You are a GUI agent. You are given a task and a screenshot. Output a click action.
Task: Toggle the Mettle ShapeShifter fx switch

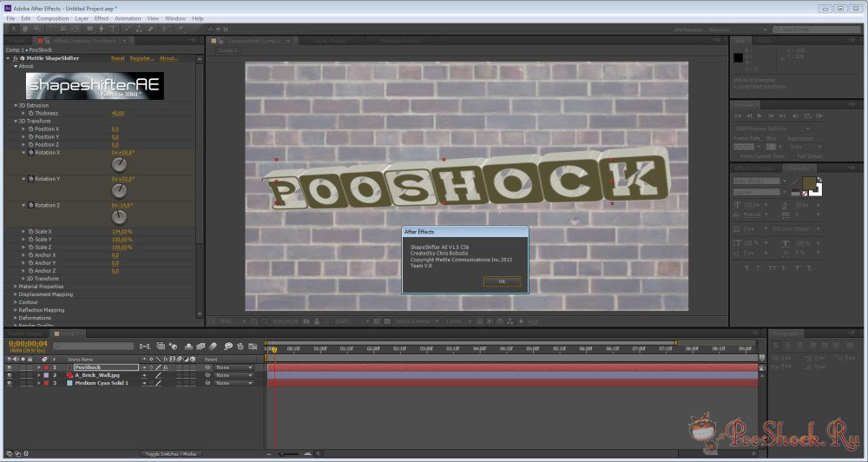tap(16, 58)
